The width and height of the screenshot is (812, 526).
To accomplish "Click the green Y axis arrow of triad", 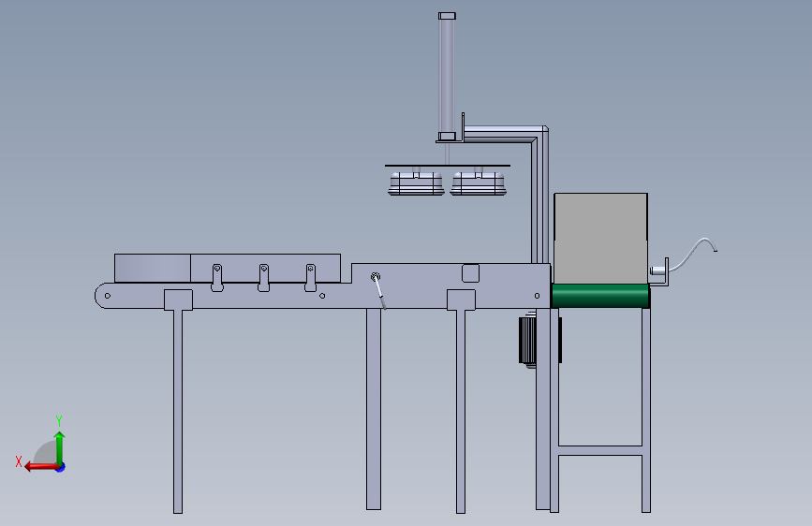I will (60, 448).
